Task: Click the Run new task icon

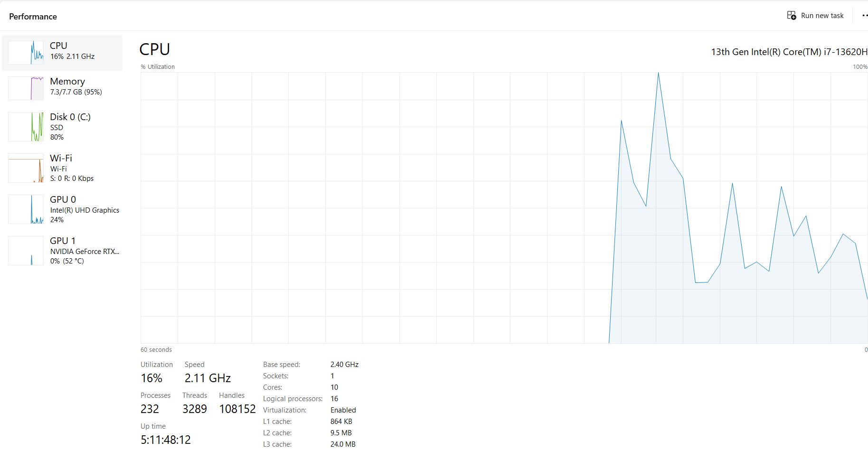Action: click(x=792, y=16)
